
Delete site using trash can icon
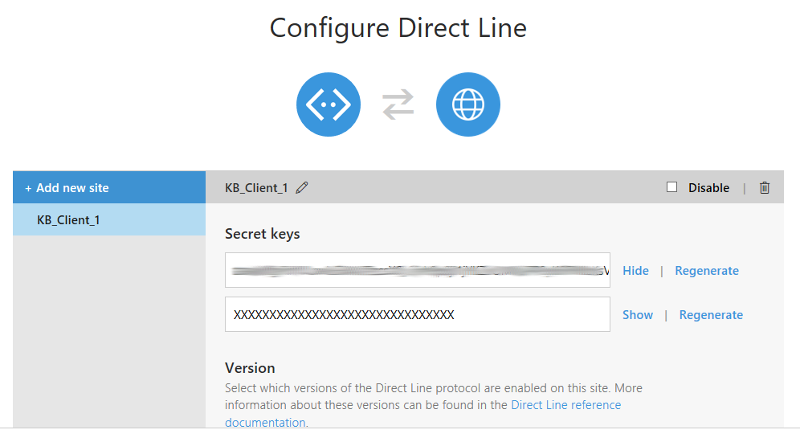tap(764, 188)
